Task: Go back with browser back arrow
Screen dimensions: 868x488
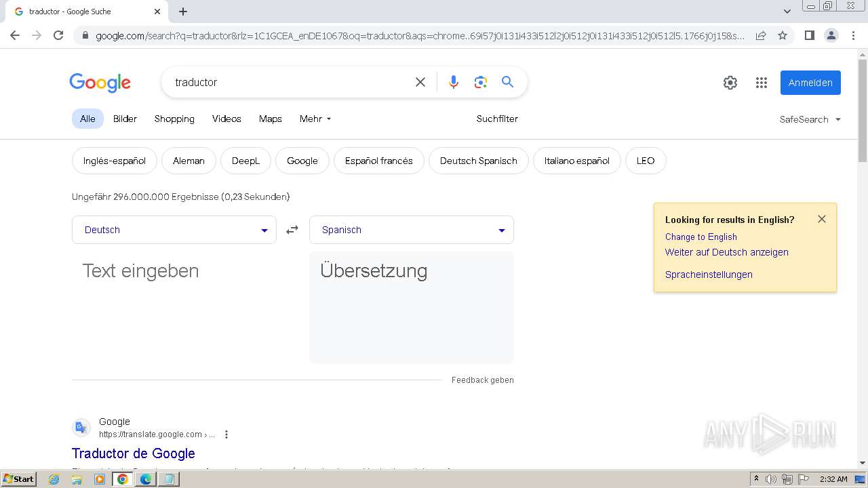Action: (x=15, y=35)
